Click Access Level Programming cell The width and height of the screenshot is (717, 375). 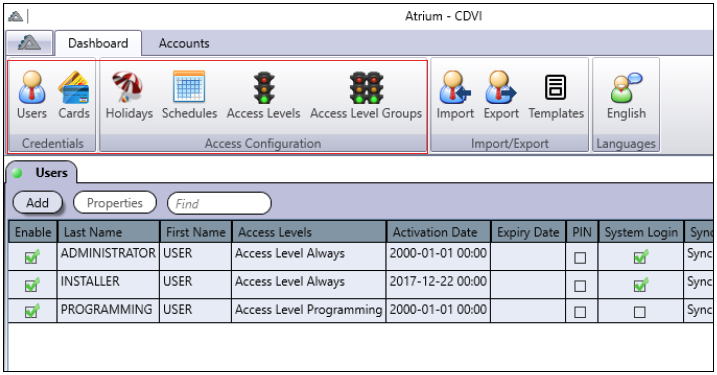309,311
